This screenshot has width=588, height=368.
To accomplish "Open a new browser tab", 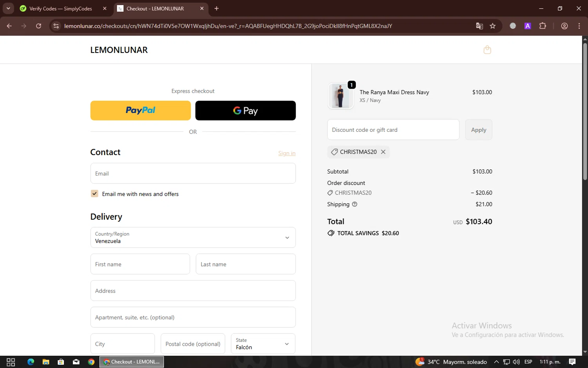I will pos(216,8).
